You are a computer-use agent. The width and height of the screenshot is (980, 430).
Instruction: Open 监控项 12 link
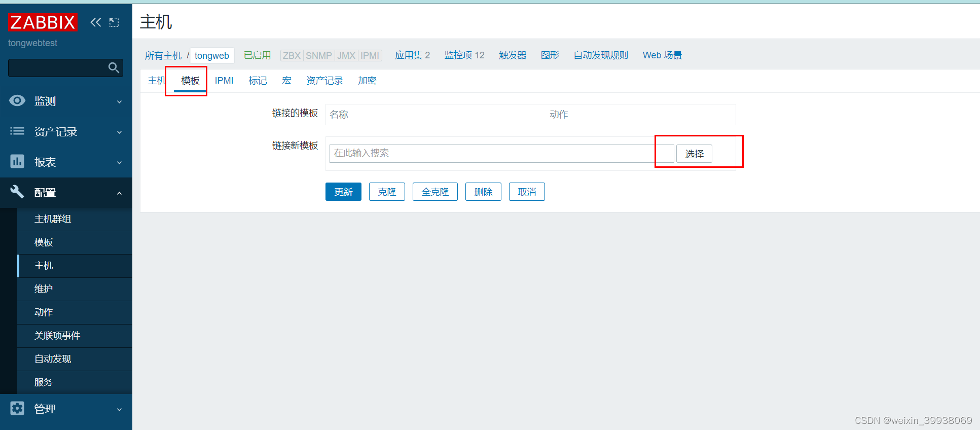click(464, 55)
